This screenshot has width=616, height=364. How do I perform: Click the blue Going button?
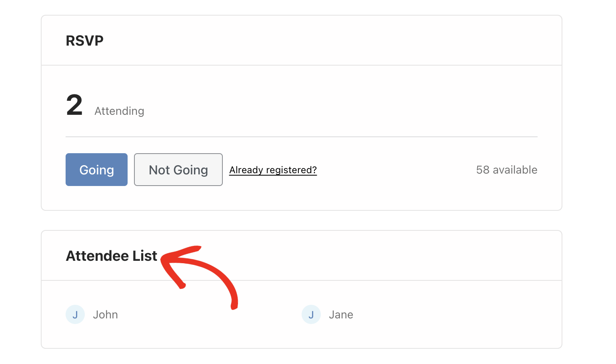click(x=96, y=170)
